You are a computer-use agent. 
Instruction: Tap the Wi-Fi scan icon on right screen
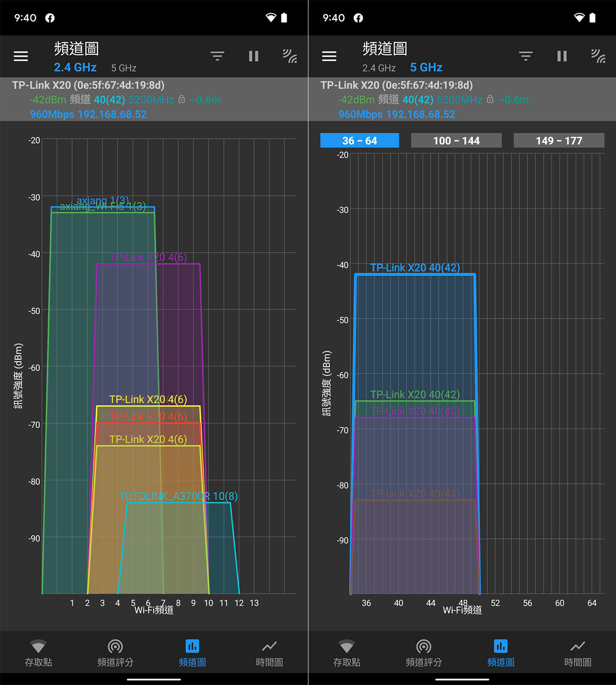click(598, 56)
